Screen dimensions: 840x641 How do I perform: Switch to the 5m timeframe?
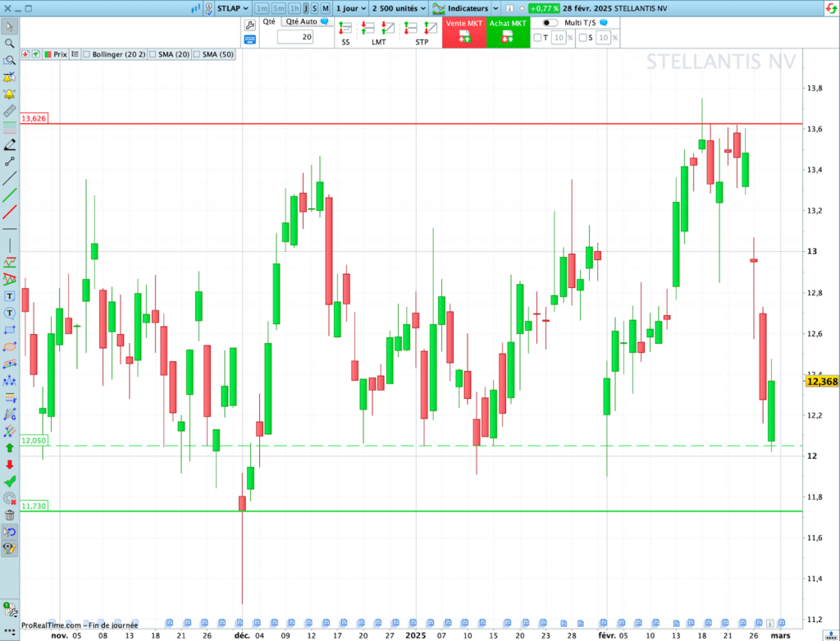click(x=279, y=8)
